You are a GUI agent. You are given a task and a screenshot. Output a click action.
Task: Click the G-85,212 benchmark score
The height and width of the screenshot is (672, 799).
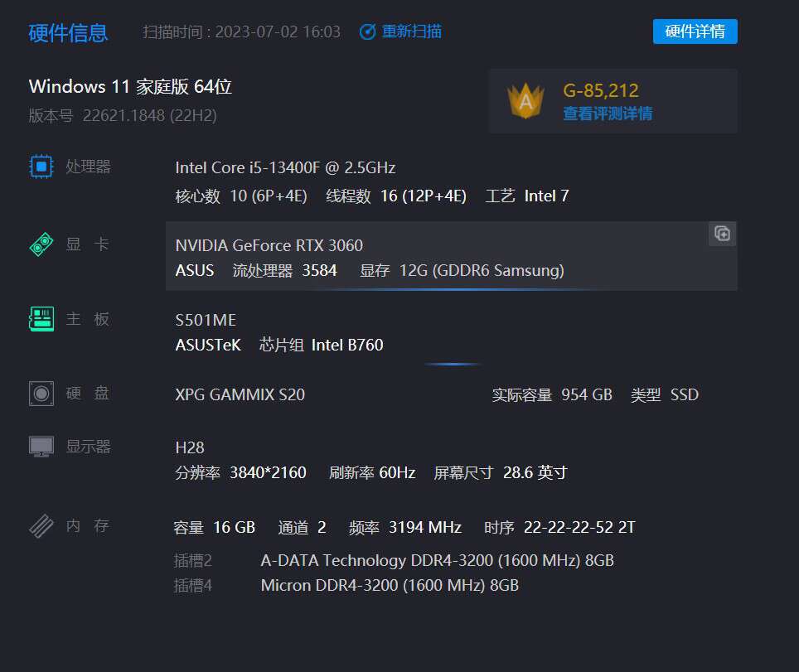point(601,89)
